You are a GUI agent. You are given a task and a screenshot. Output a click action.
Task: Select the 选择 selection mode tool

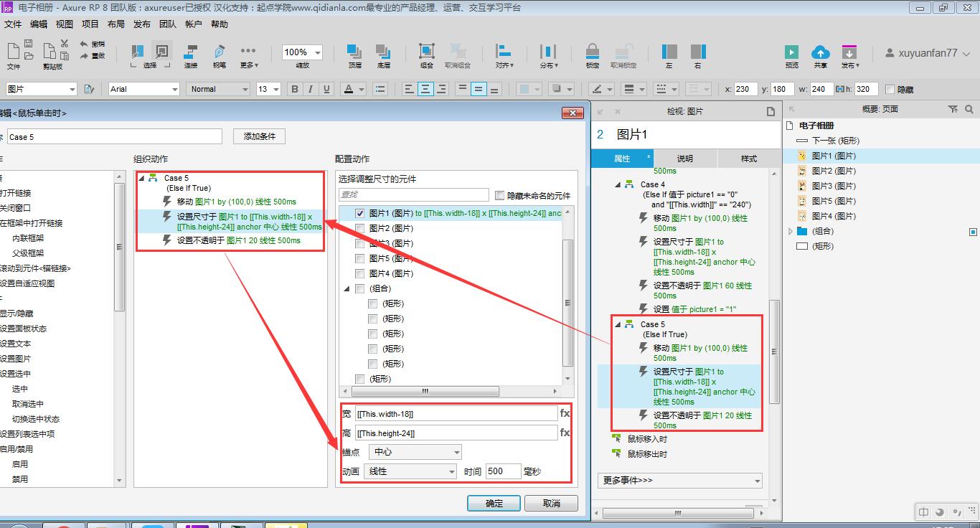150,56
